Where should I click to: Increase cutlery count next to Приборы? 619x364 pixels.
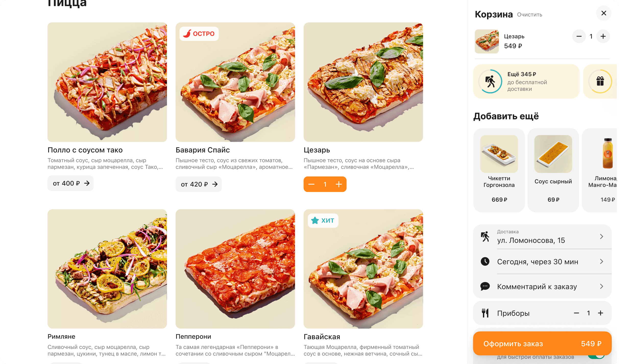coord(600,313)
